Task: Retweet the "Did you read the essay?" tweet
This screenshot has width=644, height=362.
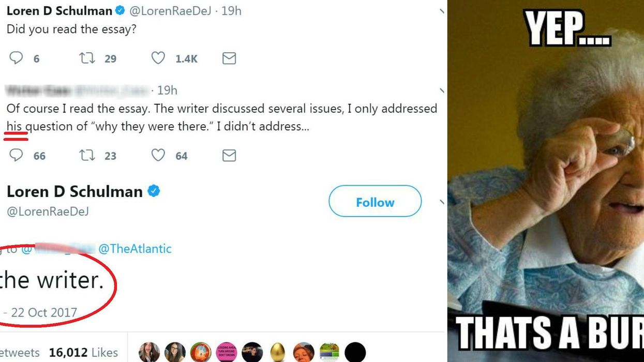Action: click(87, 58)
